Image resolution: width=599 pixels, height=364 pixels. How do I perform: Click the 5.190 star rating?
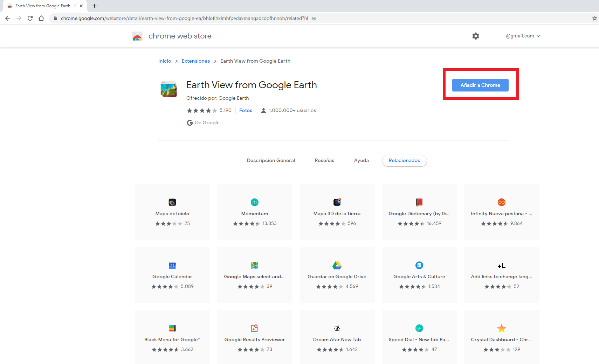coord(209,110)
